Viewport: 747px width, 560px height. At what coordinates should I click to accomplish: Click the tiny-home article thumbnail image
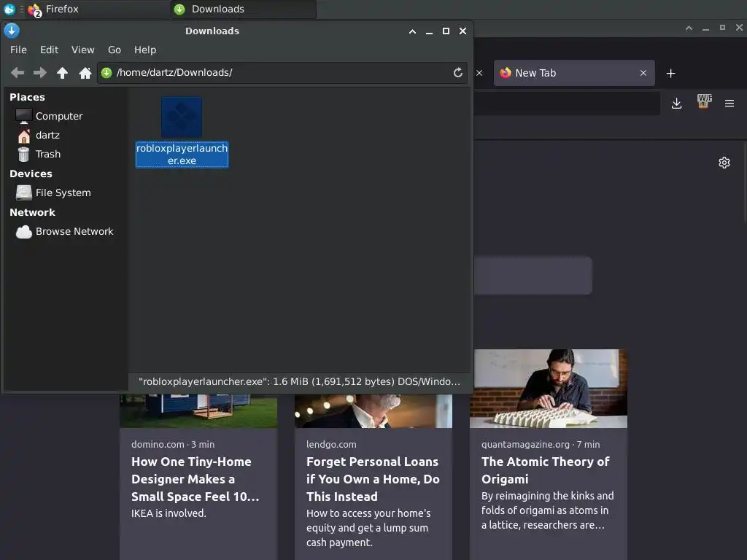coord(198,411)
